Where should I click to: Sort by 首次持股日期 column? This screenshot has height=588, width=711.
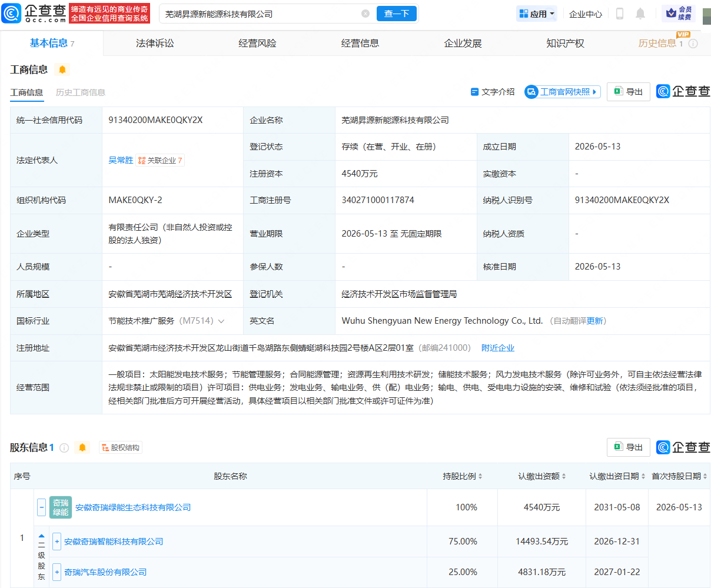pyautogui.click(x=705, y=476)
